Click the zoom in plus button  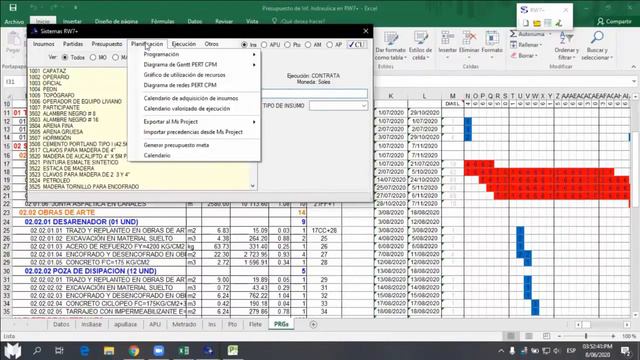(x=613, y=336)
